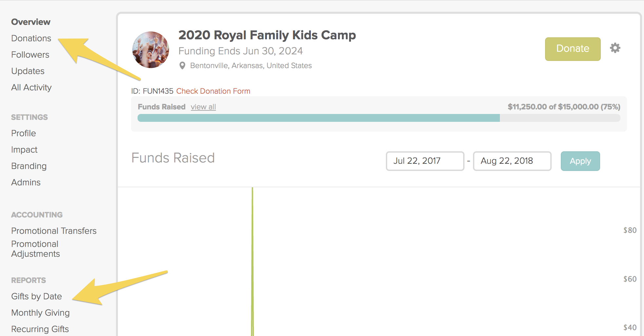
Task: Open the Updates section
Action: pos(28,71)
